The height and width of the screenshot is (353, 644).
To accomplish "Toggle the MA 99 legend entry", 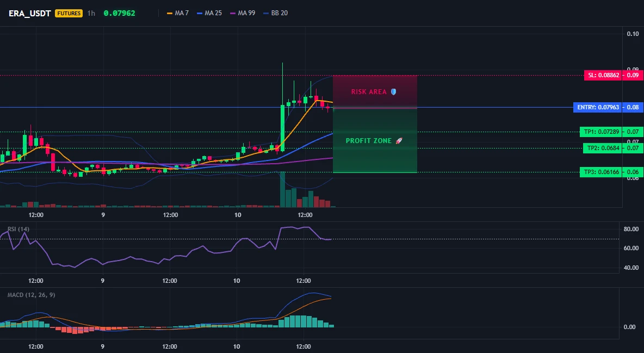I will (x=243, y=13).
